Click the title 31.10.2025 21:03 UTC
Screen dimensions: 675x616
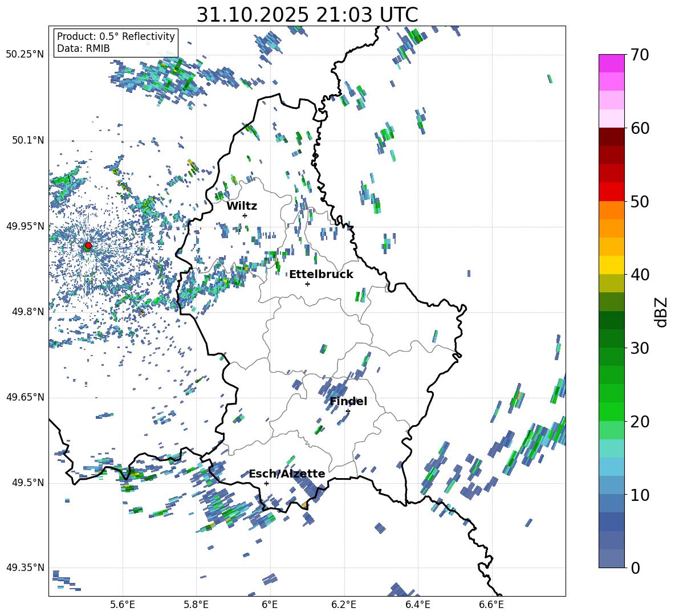307,15
